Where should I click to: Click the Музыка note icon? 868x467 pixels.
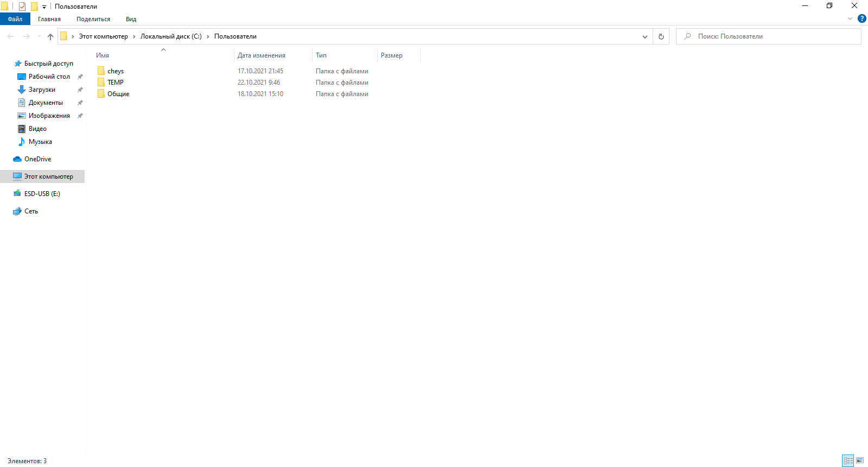coord(22,142)
